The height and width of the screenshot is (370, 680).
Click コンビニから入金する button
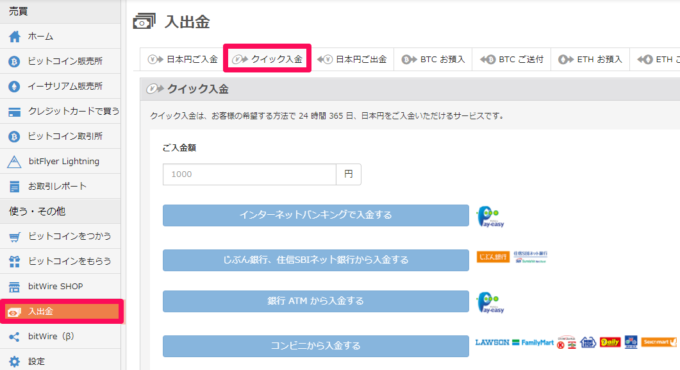pyautogui.click(x=316, y=346)
